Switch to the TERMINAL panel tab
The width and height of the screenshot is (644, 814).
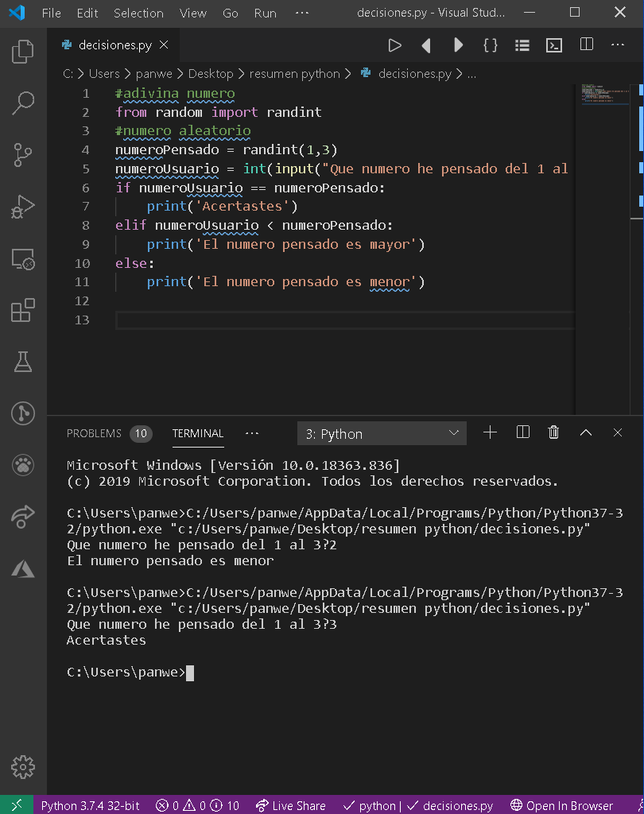(198, 433)
